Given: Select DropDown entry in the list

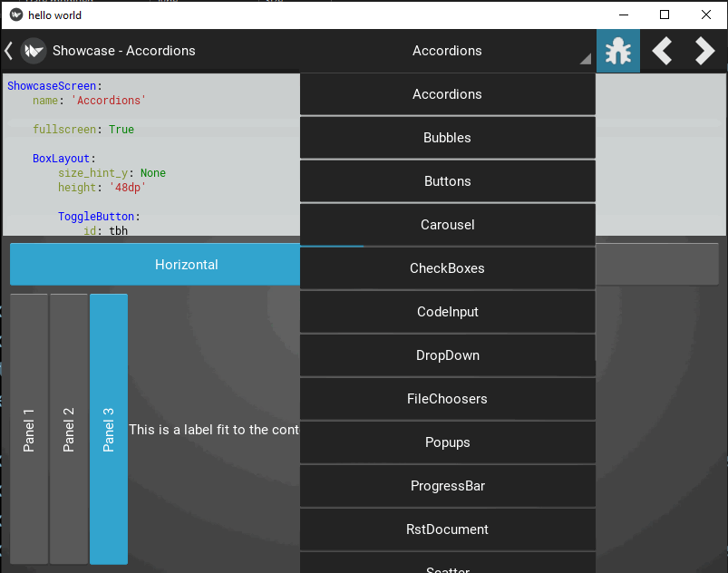Looking at the screenshot, I should (x=448, y=355).
